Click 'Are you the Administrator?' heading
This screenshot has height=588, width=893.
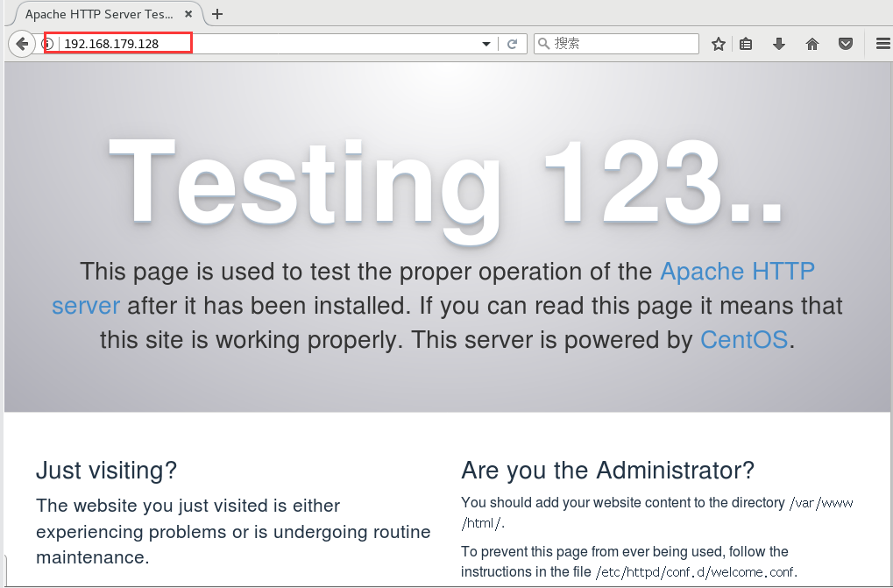607,471
